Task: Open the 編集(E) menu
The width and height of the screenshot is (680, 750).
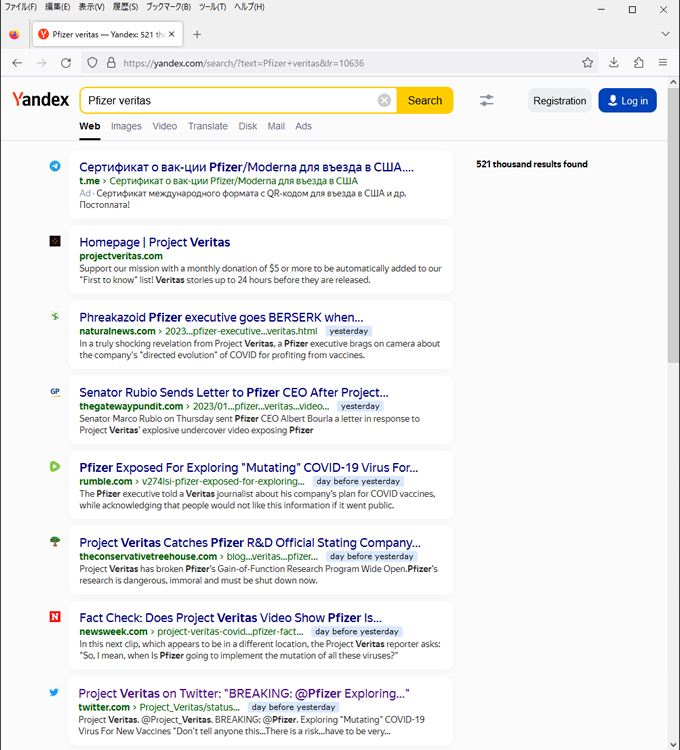Action: click(57, 7)
